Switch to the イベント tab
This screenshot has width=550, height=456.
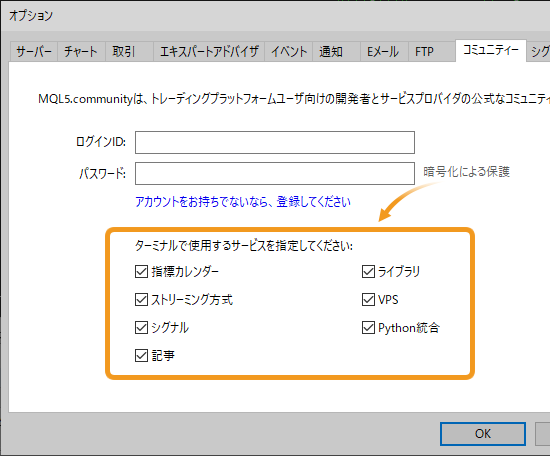coord(289,52)
